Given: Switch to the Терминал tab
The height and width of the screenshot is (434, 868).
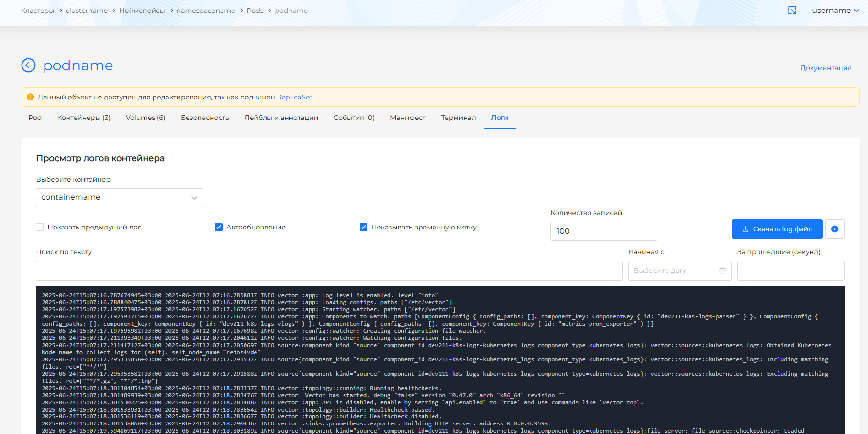Looking at the screenshot, I should click(x=458, y=118).
